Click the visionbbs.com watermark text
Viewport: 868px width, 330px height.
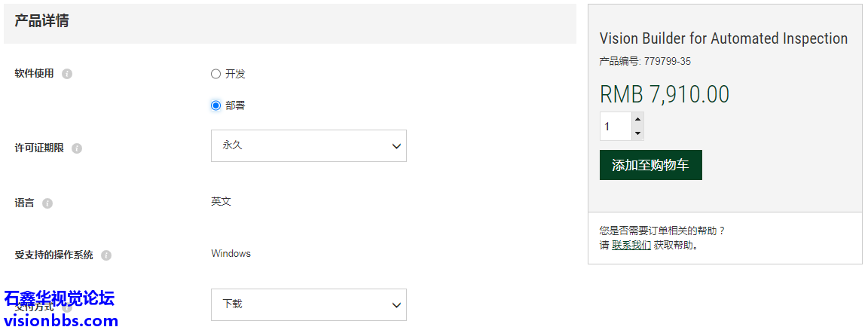(x=61, y=321)
